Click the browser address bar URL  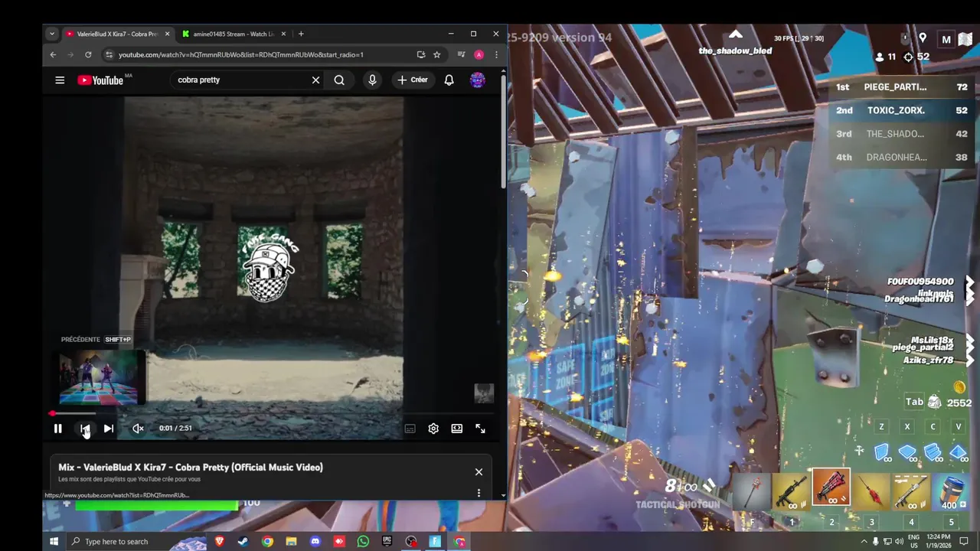[241, 54]
